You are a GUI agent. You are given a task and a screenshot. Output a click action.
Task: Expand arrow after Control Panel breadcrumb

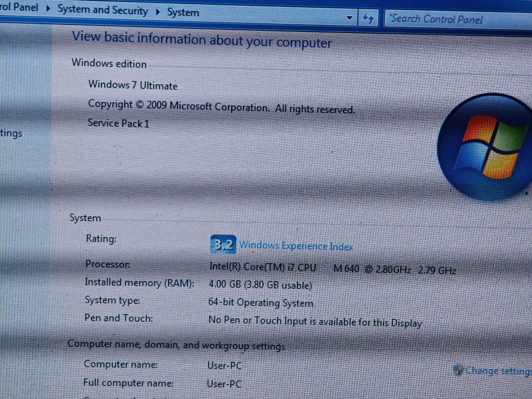coord(48,8)
